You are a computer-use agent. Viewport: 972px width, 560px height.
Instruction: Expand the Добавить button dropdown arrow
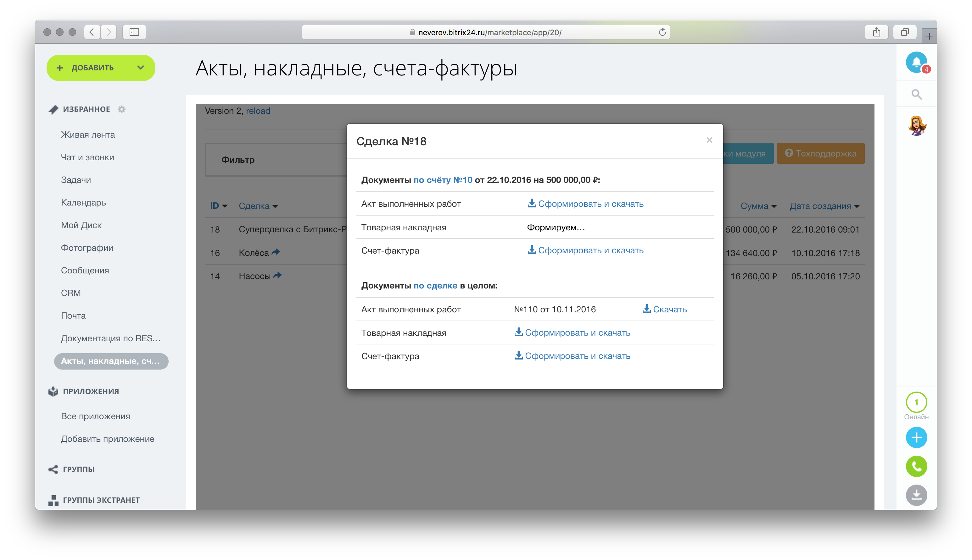[141, 68]
